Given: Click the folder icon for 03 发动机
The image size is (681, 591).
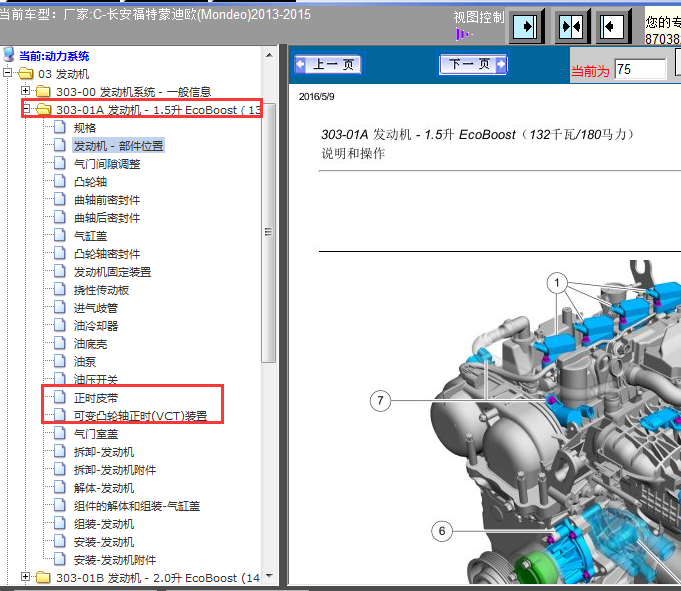Looking at the screenshot, I should click(x=26, y=73).
